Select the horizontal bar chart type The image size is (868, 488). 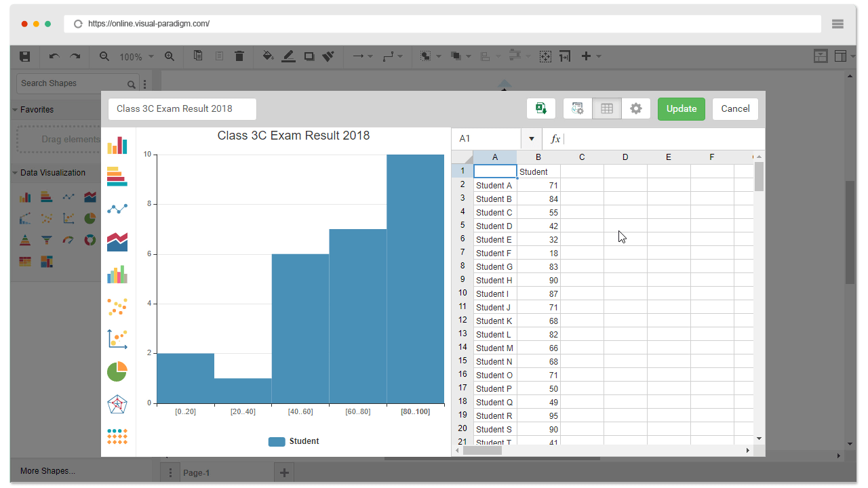coord(117,177)
